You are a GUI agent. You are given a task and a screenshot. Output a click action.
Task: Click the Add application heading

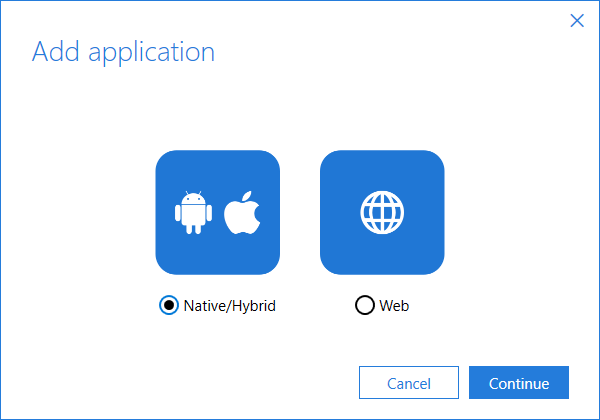123,52
